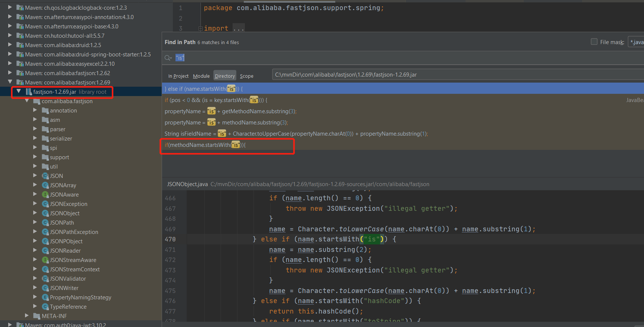Switch to the Module scope tab
Image resolution: width=644 pixels, height=327 pixels.
pos(201,76)
